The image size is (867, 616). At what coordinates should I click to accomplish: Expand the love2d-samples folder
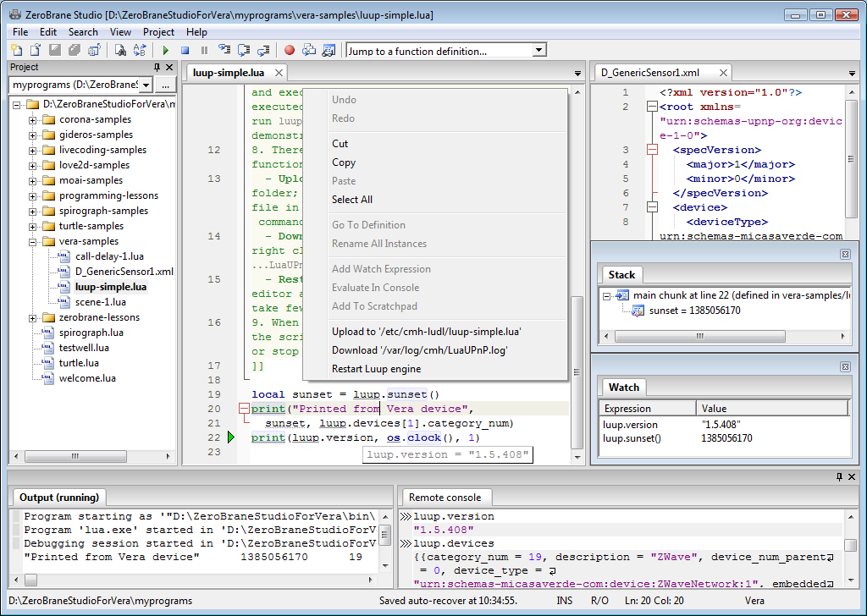[x=33, y=166]
